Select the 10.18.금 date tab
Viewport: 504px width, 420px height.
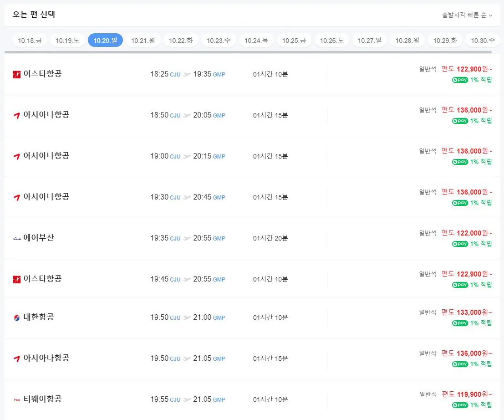pyautogui.click(x=30, y=40)
